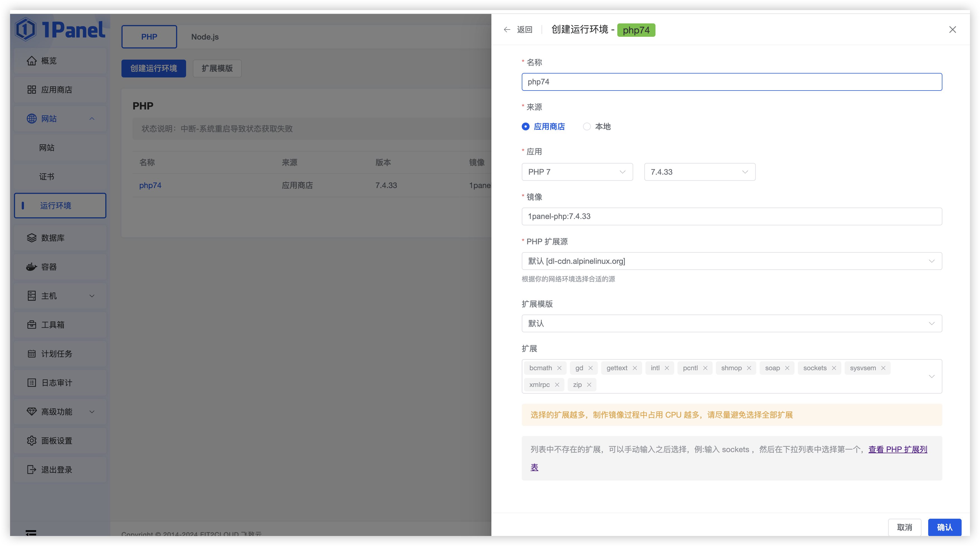980x546 pixels.
Task: Click the 版本 column header
Action: tap(383, 162)
